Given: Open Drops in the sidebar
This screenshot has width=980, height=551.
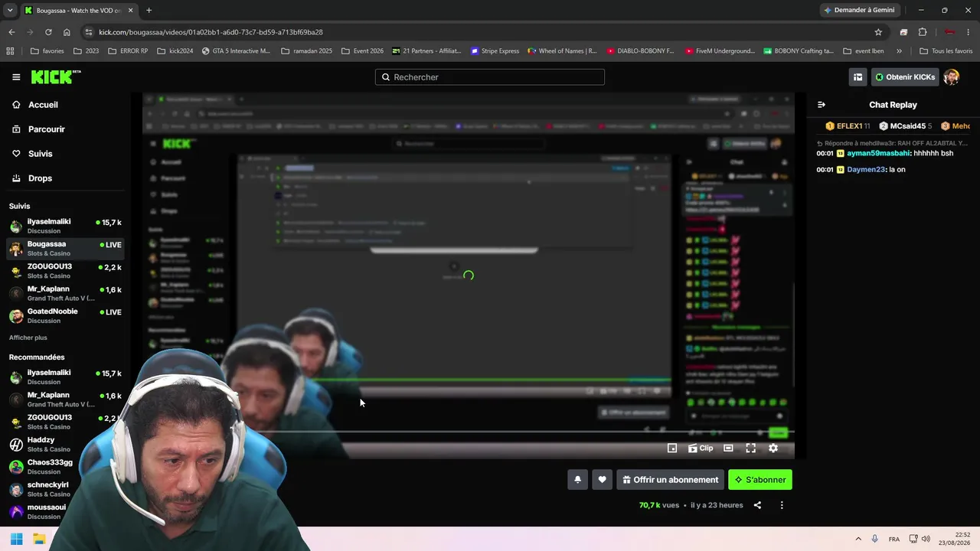Looking at the screenshot, I should [32, 178].
